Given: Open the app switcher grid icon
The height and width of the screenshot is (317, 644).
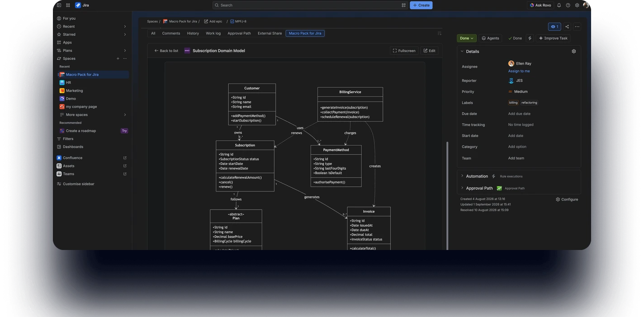Looking at the screenshot, I should click(68, 5).
